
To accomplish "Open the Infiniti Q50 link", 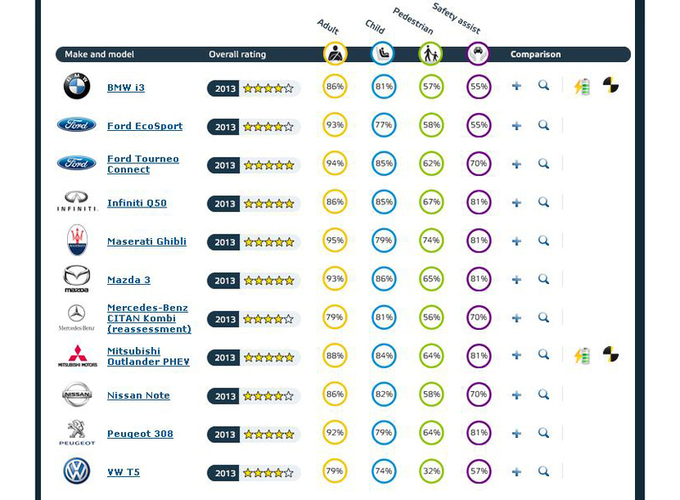I will pos(137,203).
